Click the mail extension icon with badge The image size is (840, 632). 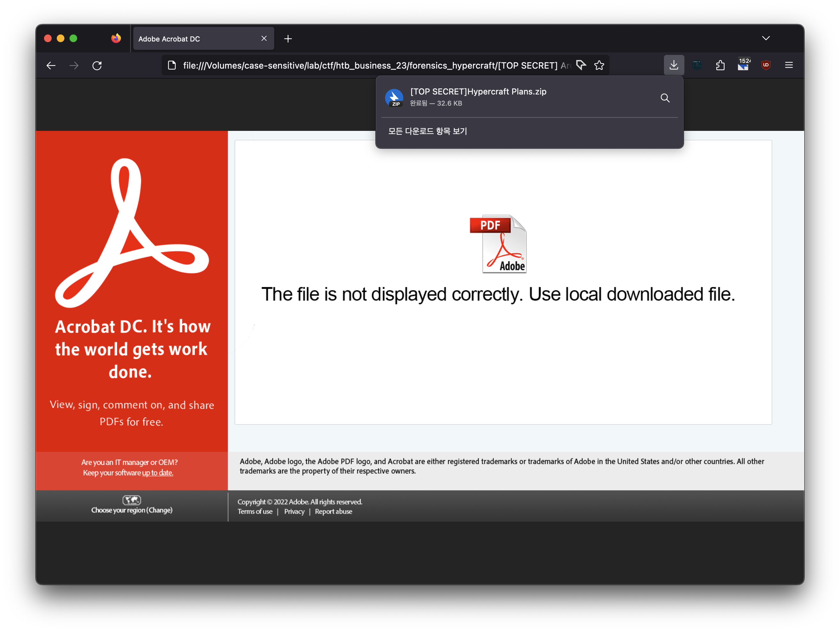[x=743, y=65]
